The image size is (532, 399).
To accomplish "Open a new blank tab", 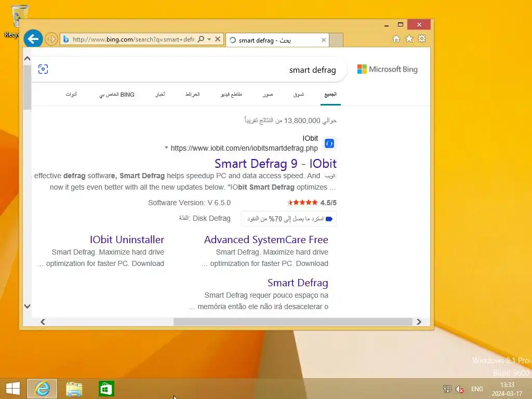I will 336,40.
